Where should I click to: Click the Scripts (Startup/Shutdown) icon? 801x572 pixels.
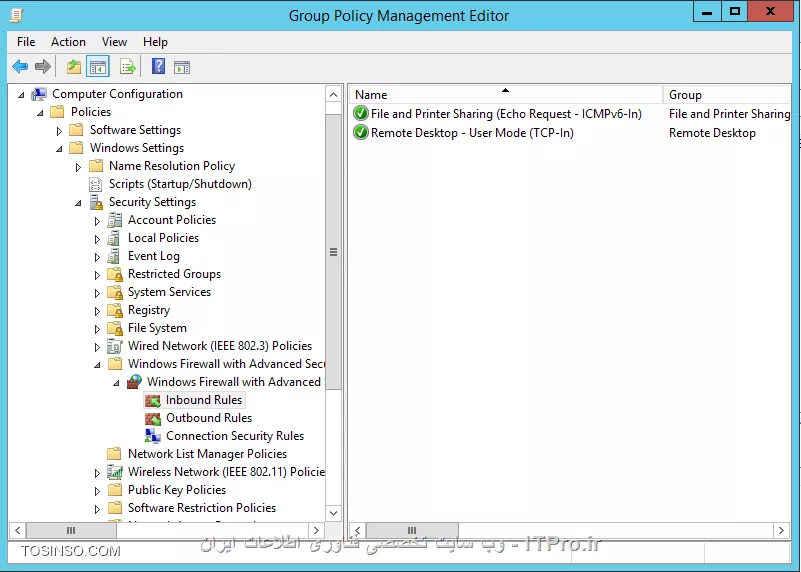pyautogui.click(x=95, y=184)
